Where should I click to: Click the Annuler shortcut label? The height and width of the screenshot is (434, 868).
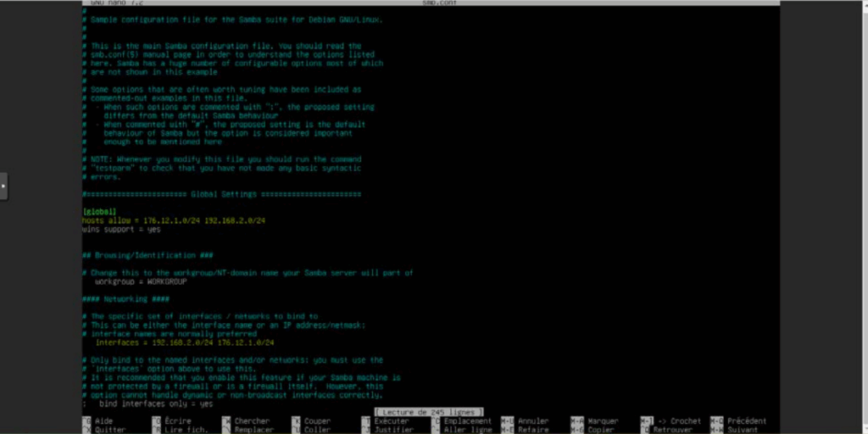pyautogui.click(x=533, y=421)
